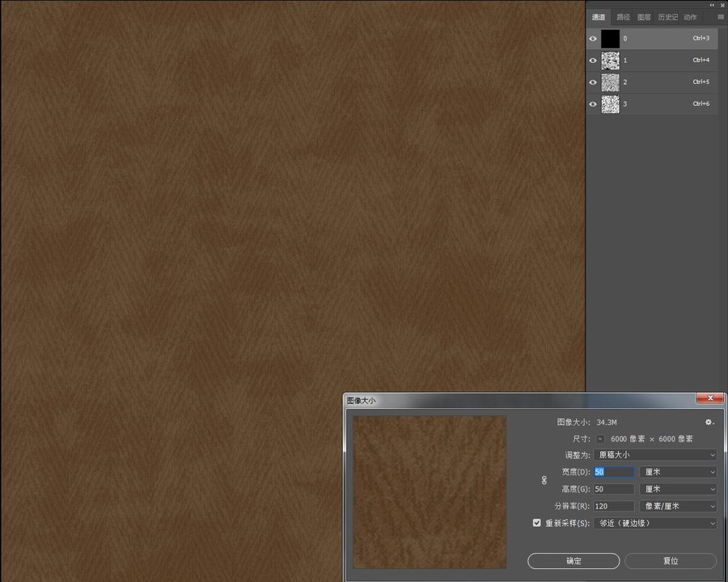
Task: Click the 复位 reset button
Action: tap(671, 561)
